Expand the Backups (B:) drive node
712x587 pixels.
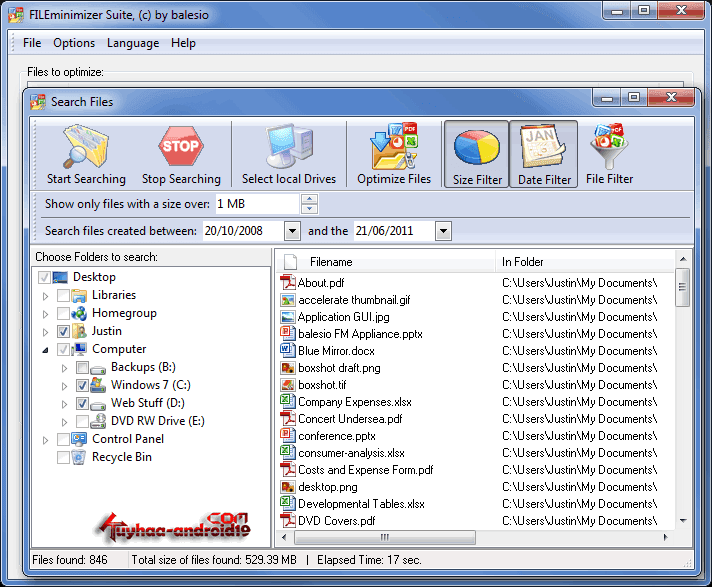tap(64, 368)
